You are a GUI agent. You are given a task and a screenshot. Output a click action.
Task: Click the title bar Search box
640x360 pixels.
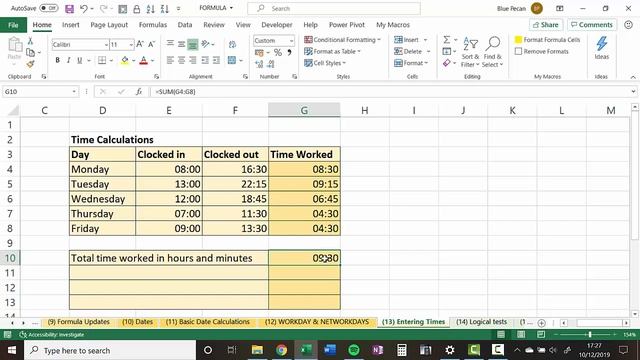[x=334, y=8]
